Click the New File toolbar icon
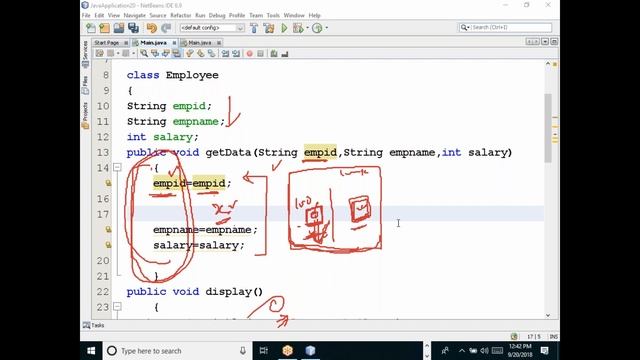640x360 pixels. click(91, 28)
